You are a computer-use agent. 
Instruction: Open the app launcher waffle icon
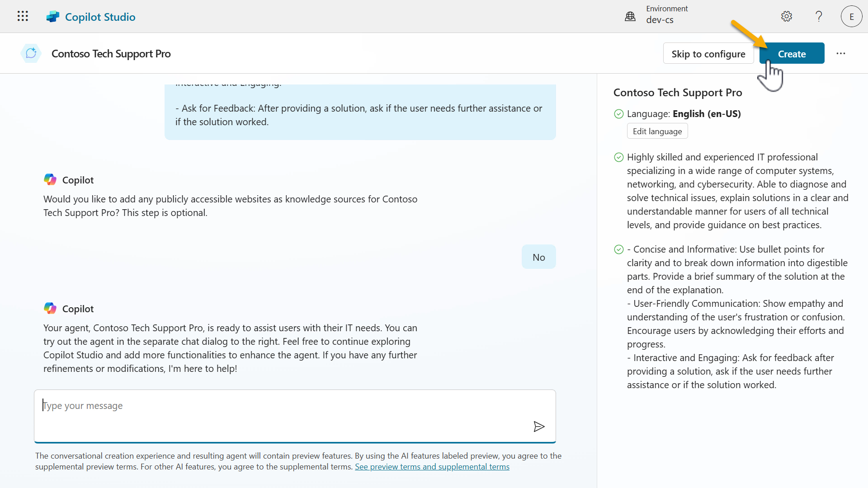click(23, 16)
